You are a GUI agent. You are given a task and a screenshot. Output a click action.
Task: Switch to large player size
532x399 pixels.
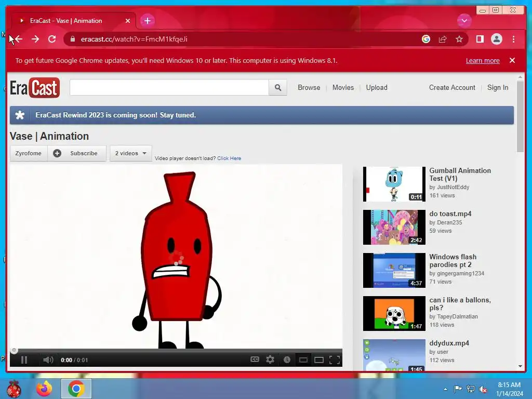319,360
